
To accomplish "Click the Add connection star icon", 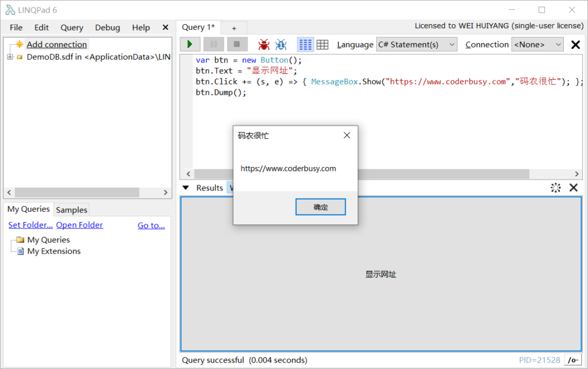I will pos(20,44).
